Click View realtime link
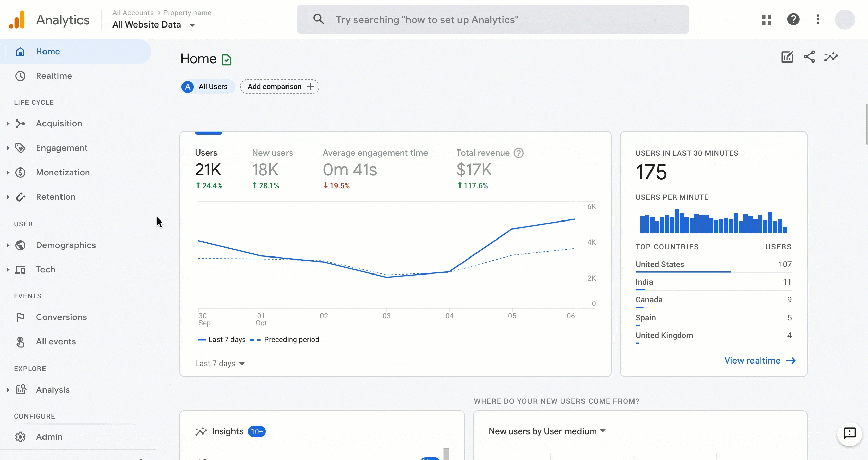This screenshot has height=460, width=868. tap(760, 360)
